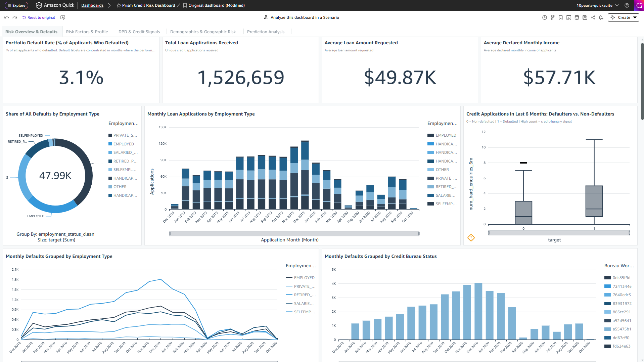Viewport: 644px width, 362px height.
Task: Click the Monthly Defaults Grouped by Credit Bureau Status title
Action: [x=381, y=256]
